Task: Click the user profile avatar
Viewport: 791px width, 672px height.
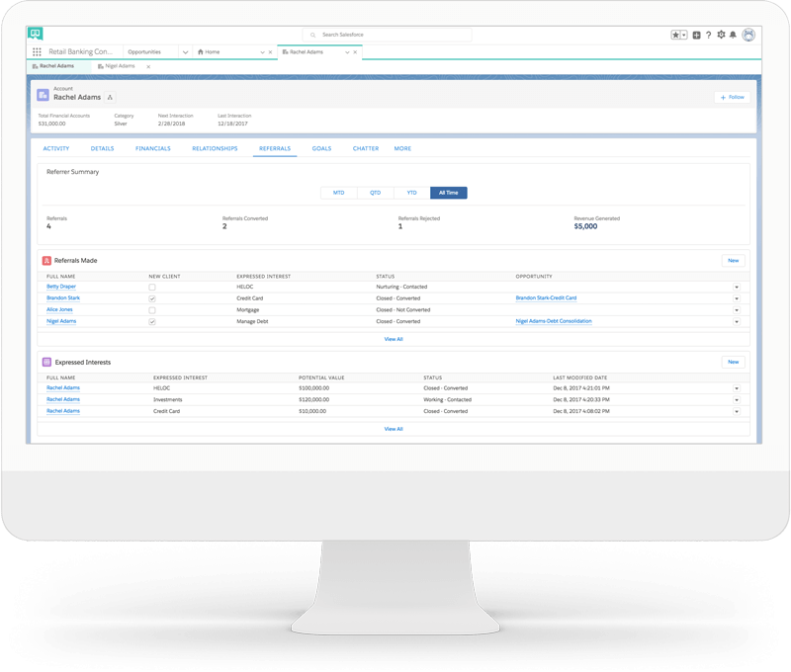Action: 748,35
